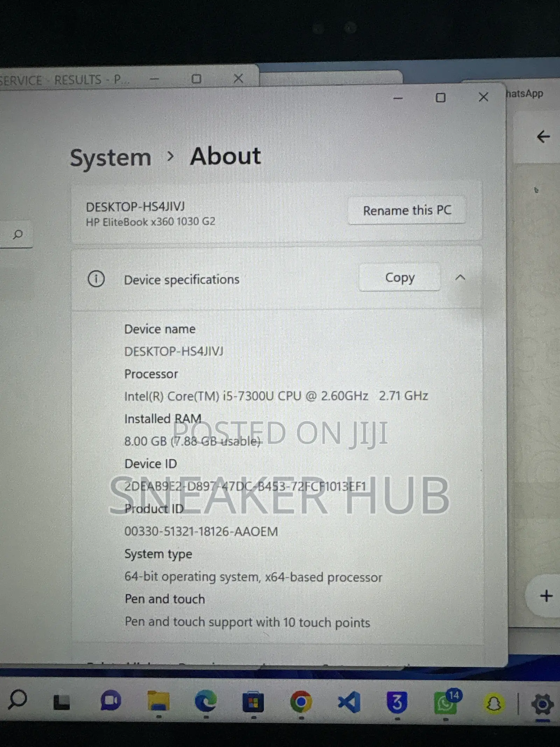The width and height of the screenshot is (560, 747).
Task: Open Microsoft Edge from the taskbar
Action: (x=206, y=701)
